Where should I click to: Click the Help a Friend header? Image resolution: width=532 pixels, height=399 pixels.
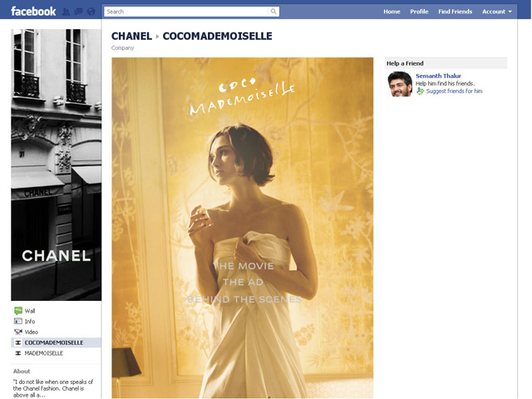pos(446,63)
